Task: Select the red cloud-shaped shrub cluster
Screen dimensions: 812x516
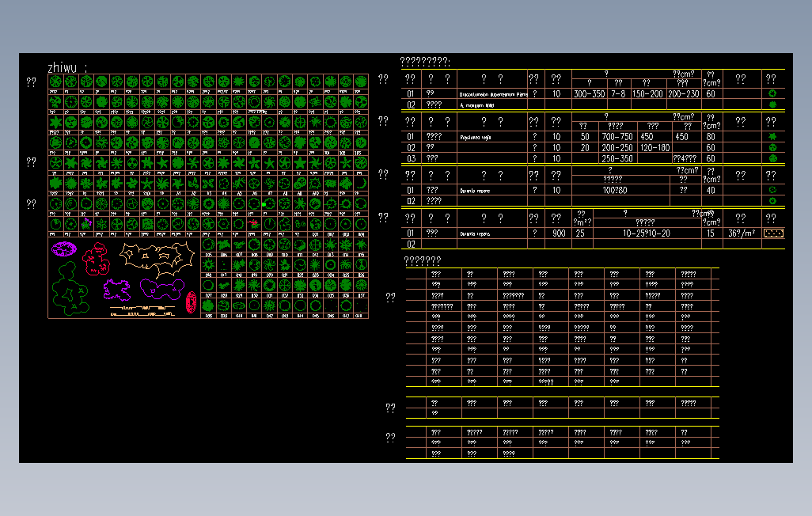Action: click(96, 259)
